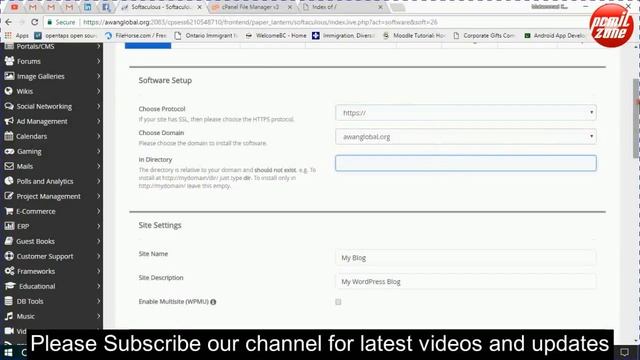Click the Calendars icon in sidebar
This screenshot has width=640, height=360.
click(9, 136)
